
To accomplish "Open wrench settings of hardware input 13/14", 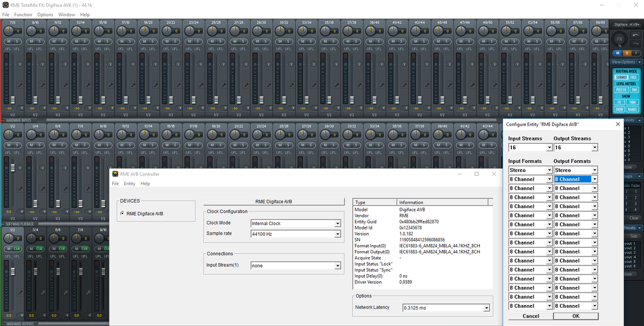I will tap(88, 85).
